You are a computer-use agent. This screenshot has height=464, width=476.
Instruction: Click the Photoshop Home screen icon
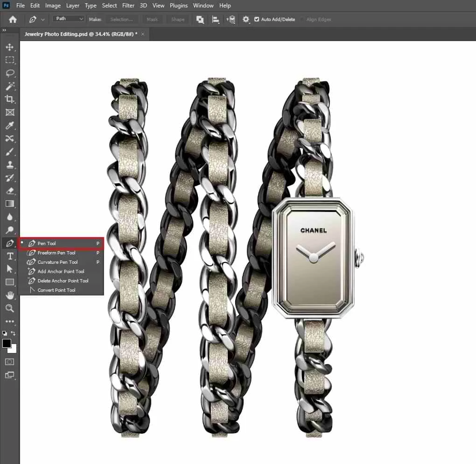(x=12, y=19)
